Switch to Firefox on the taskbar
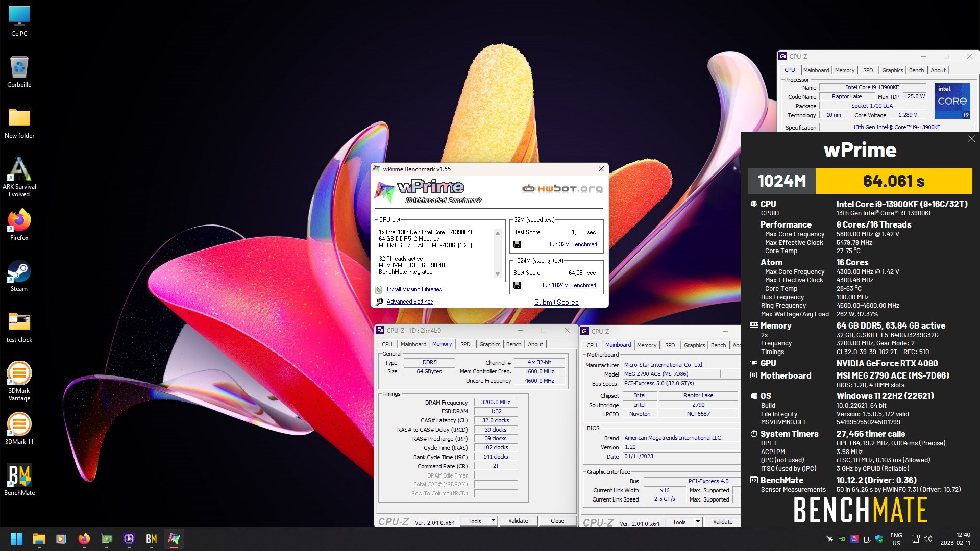This screenshot has height=551, width=980. point(84,539)
